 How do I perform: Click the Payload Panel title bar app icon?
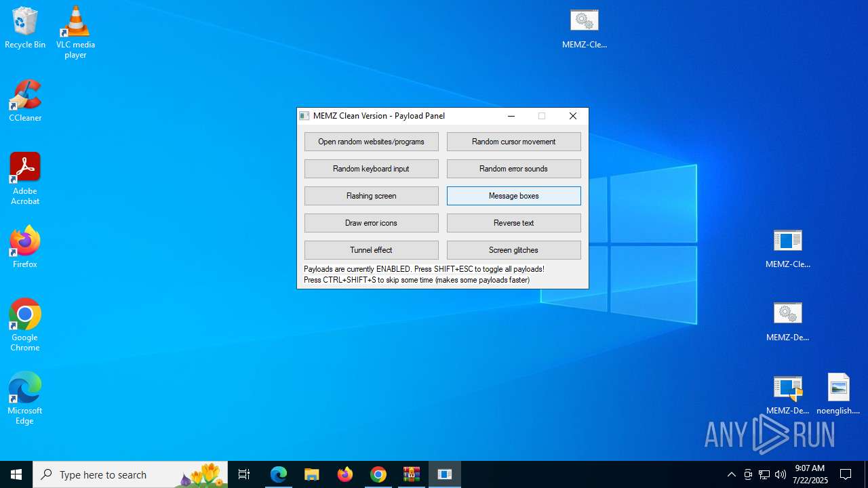point(304,116)
